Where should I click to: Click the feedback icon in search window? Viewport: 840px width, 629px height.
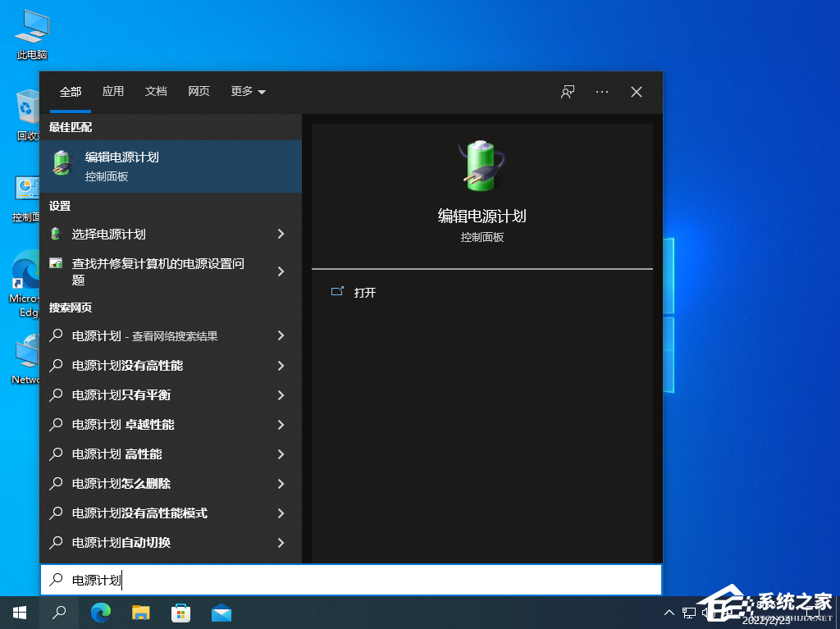(567, 92)
